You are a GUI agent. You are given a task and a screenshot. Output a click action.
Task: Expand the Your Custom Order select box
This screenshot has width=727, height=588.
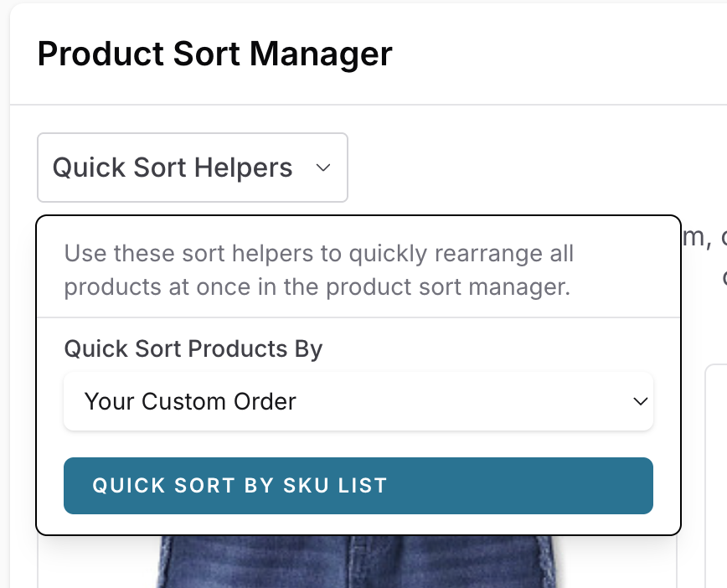(358, 401)
